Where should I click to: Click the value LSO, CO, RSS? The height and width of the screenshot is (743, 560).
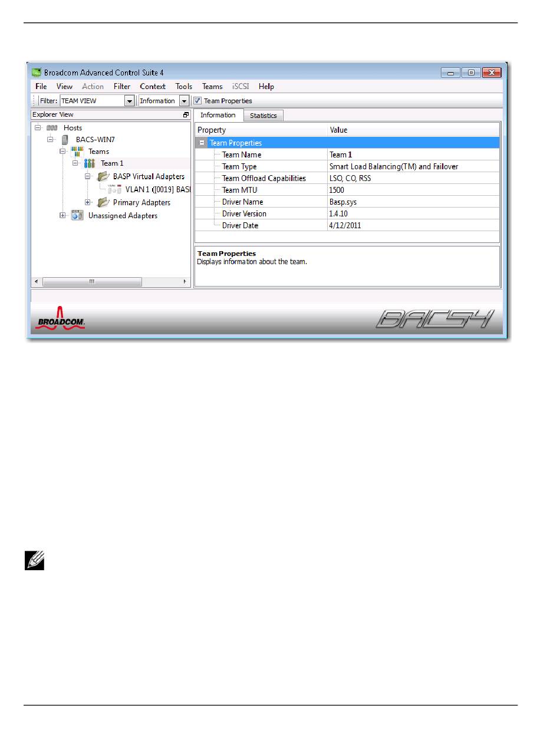point(350,178)
